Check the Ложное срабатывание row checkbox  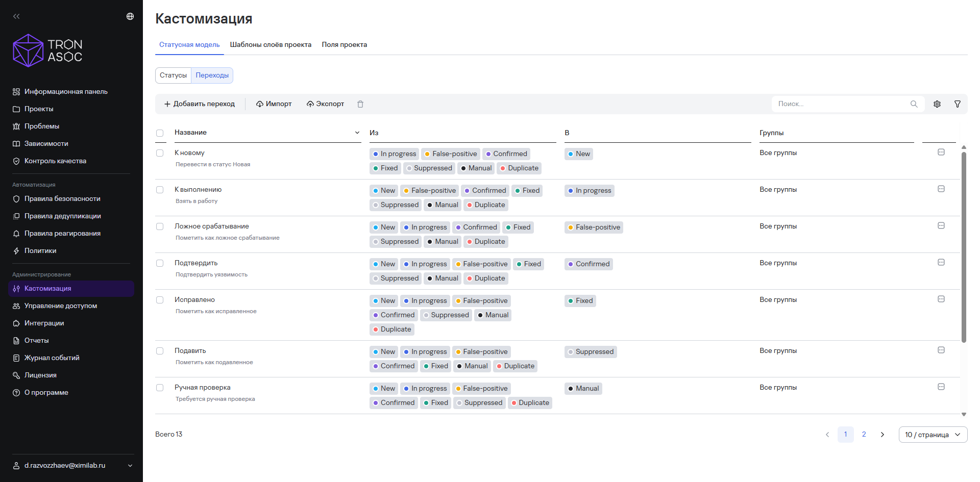(x=160, y=226)
